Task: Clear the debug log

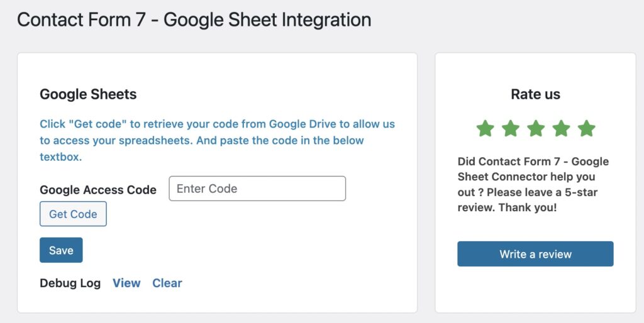Action: pos(167,283)
